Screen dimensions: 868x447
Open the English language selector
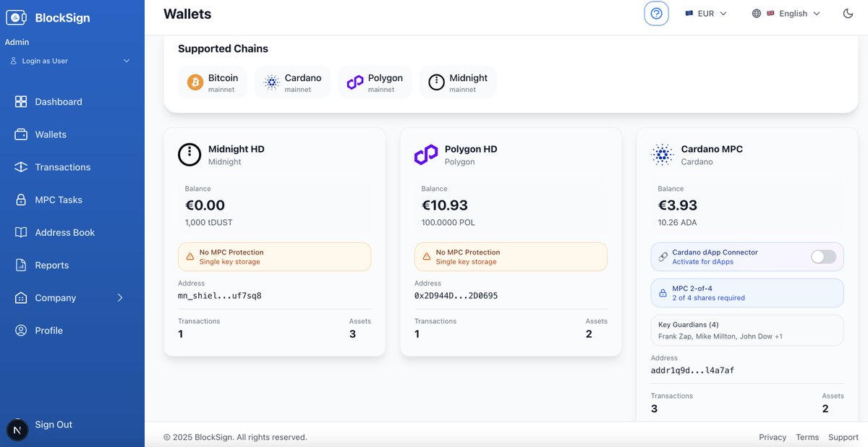(x=786, y=13)
